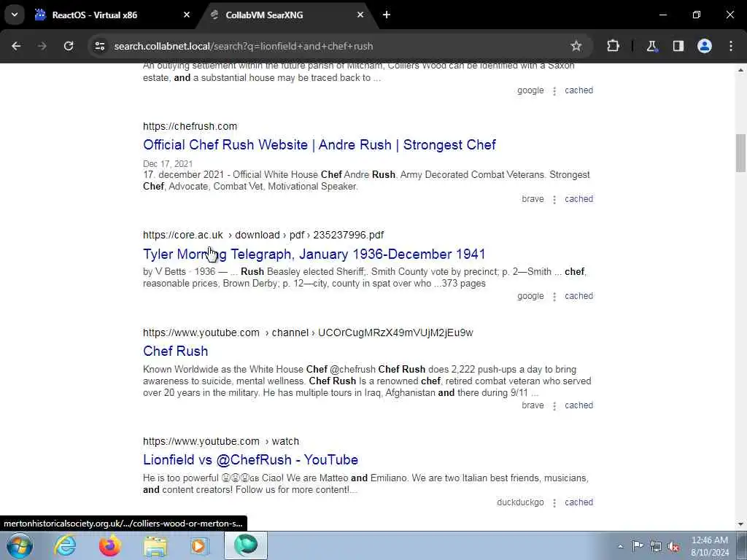Launch Internet Explorer from the taskbar
This screenshot has height=560, width=747.
point(65,545)
